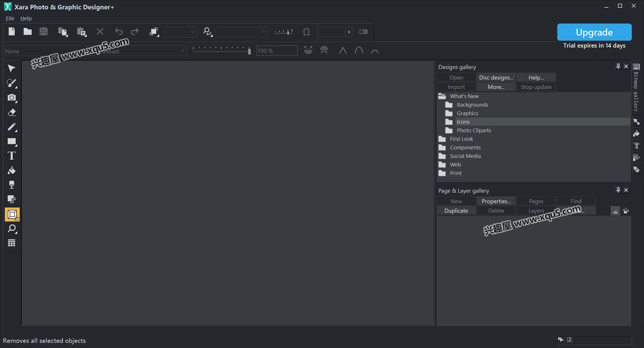Select the Zoom magnifier tool
Image resolution: width=644 pixels, height=348 pixels.
pyautogui.click(x=12, y=229)
